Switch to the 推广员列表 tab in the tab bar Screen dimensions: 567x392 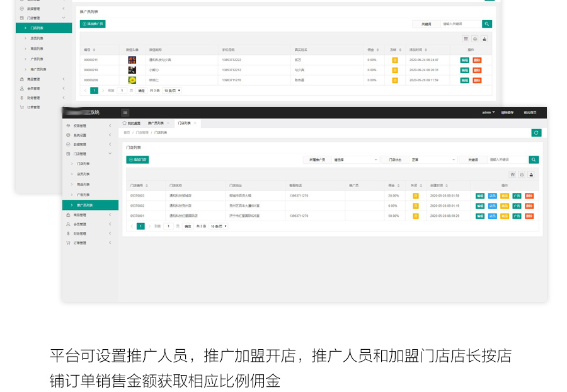click(x=156, y=123)
